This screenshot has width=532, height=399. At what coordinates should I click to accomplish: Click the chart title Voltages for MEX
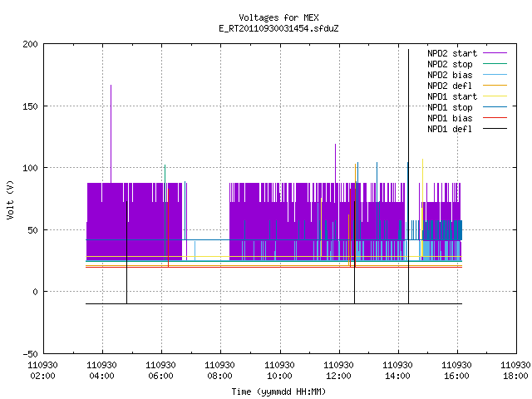pos(278,17)
